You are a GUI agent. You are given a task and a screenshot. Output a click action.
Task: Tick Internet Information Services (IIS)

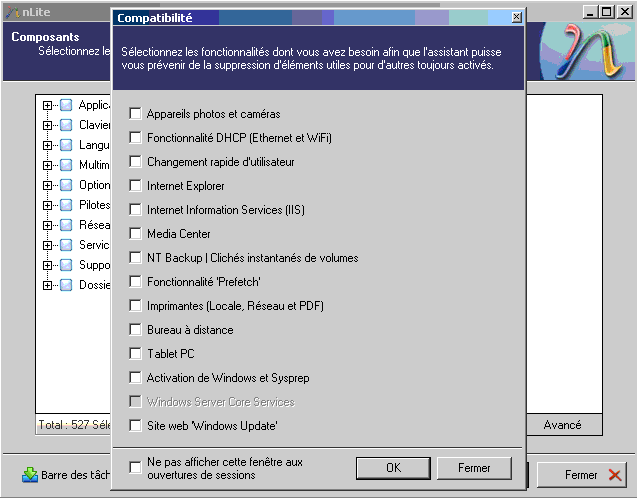135,209
